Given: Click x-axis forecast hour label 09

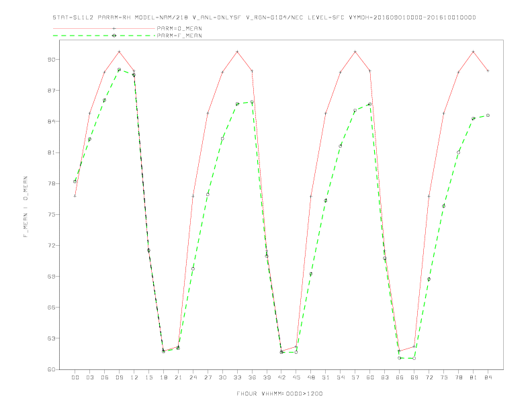Looking at the screenshot, I should pos(119,377).
